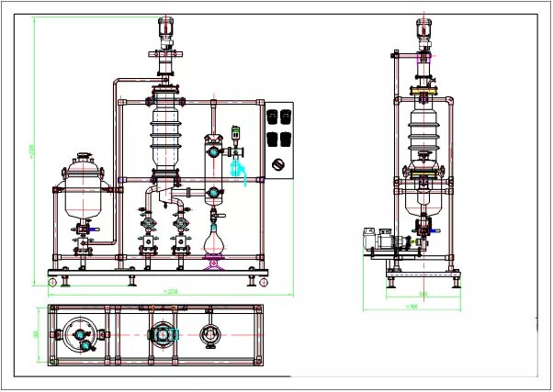Select the center square flange in the top view
The height and width of the screenshot is (392, 553).
[164, 335]
